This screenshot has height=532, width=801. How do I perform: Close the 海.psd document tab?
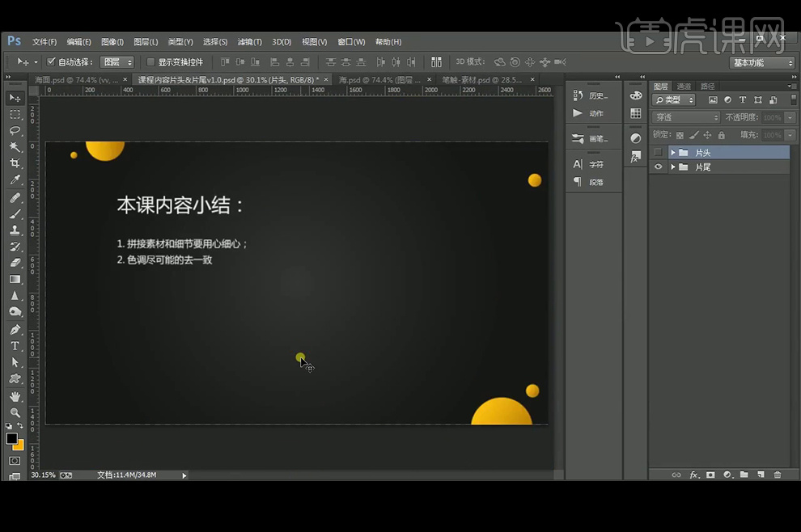click(429, 79)
